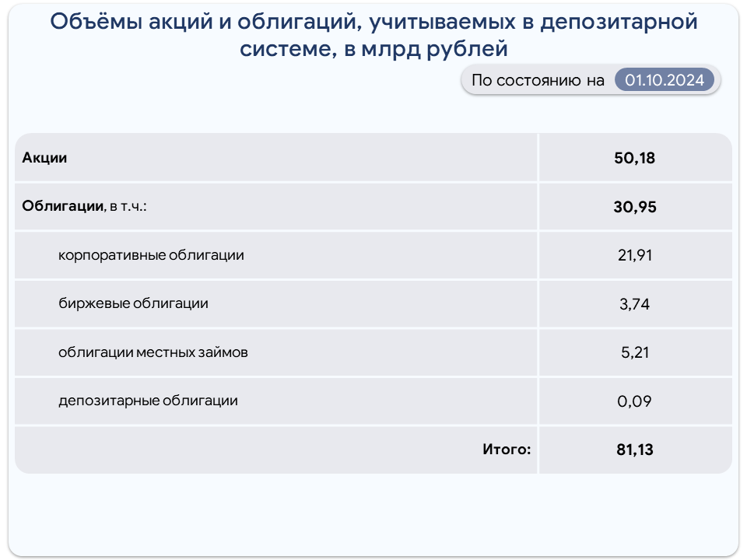Click the 30,95 bonds total value
This screenshot has height=560, width=747.
tap(635, 207)
